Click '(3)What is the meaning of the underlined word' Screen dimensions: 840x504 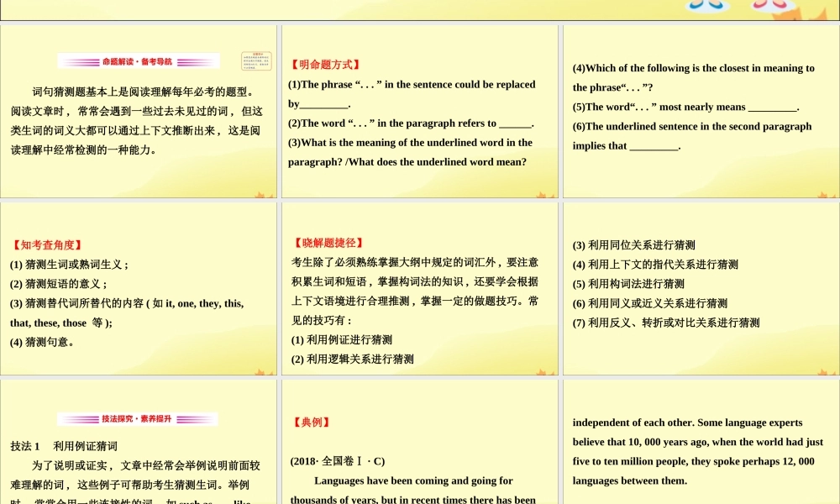(x=411, y=143)
